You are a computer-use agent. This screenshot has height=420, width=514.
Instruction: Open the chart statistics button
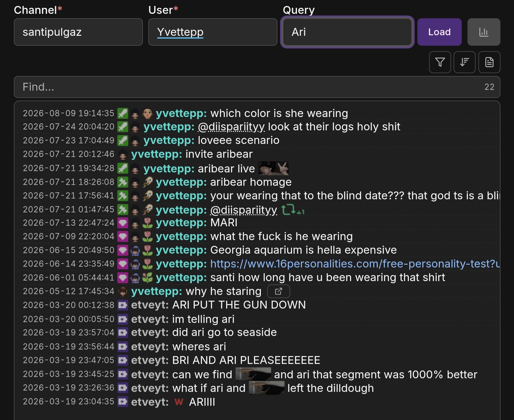point(484,32)
